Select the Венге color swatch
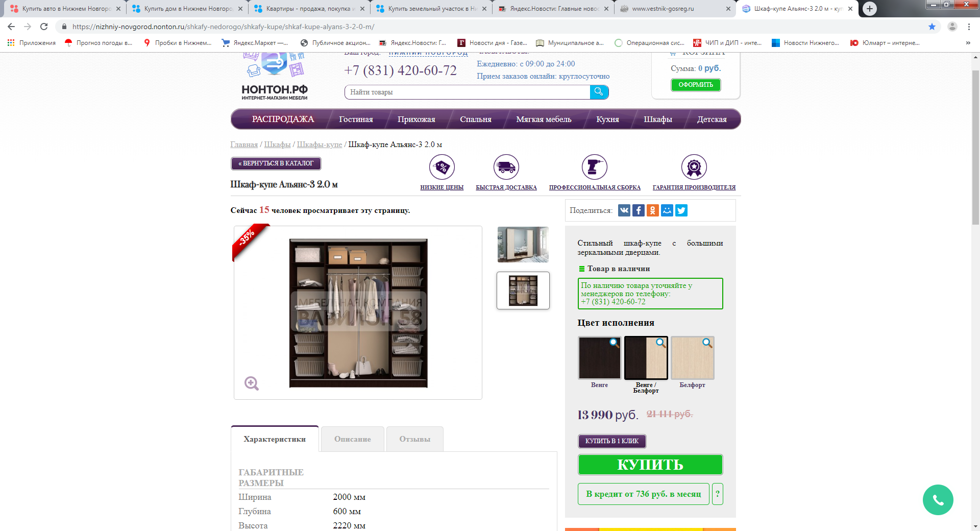980x531 pixels. [600, 358]
